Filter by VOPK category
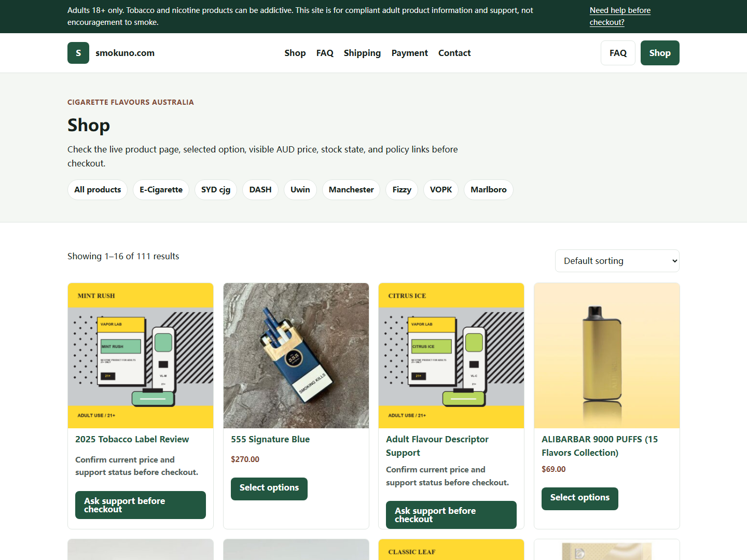The height and width of the screenshot is (560, 747). pyautogui.click(x=441, y=190)
